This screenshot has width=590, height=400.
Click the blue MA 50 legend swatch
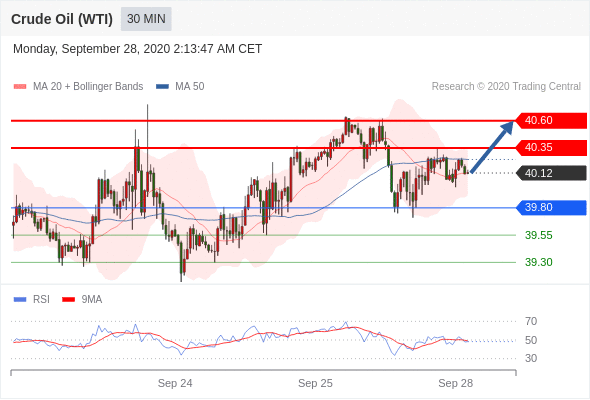[162, 87]
